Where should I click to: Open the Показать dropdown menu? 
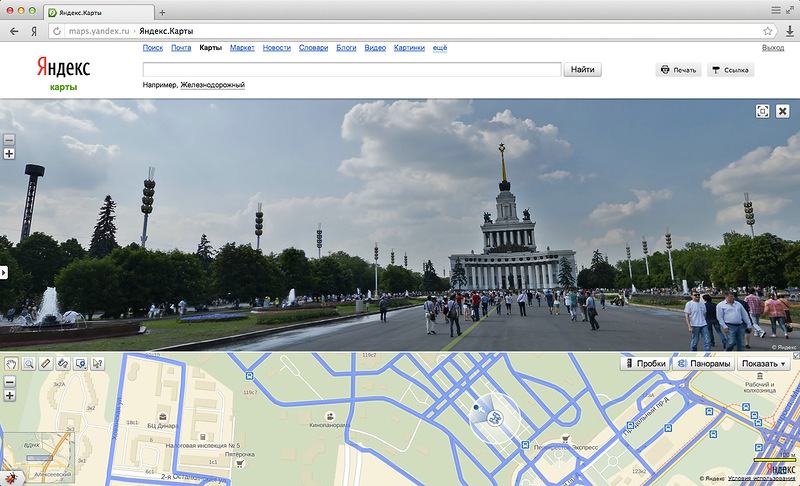[x=765, y=364]
